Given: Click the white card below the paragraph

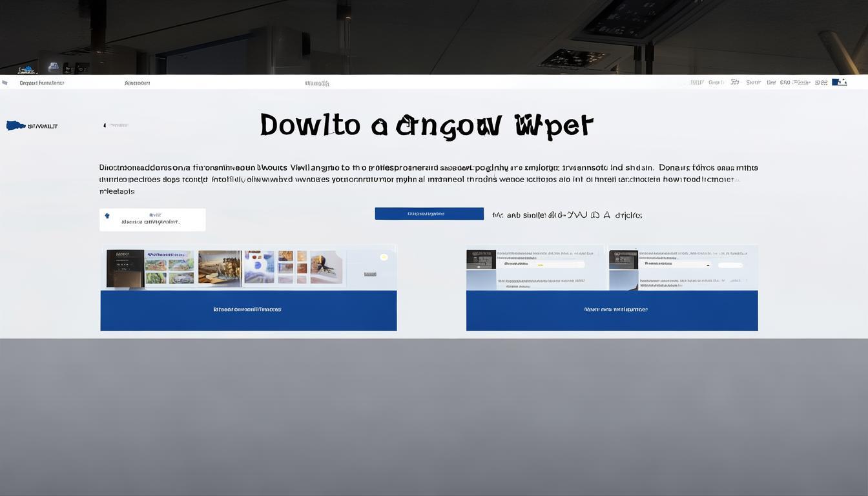Looking at the screenshot, I should click(152, 220).
